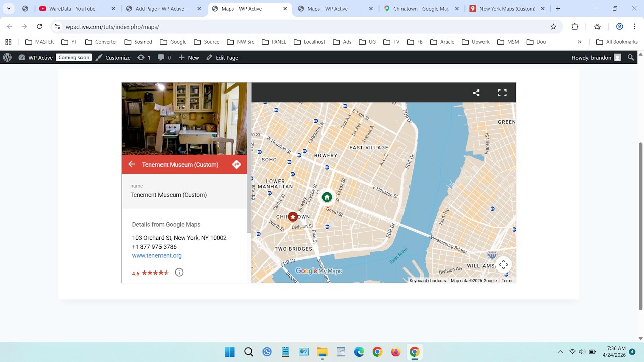Open Windows taskbar search
Screen dimensions: 644x362
pos(249,352)
